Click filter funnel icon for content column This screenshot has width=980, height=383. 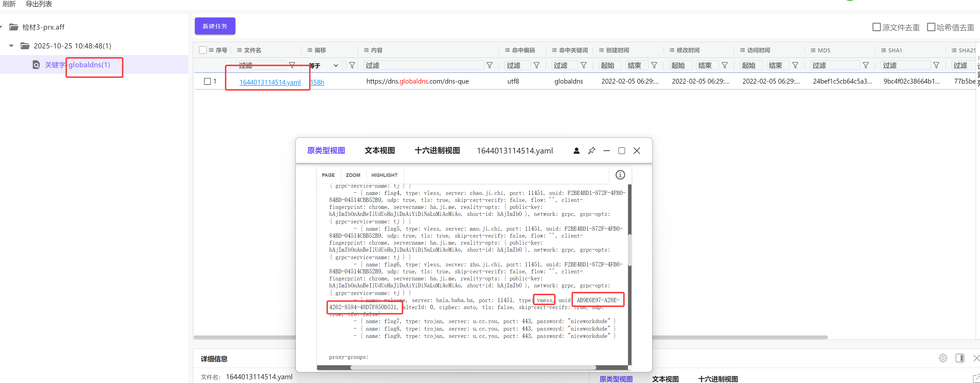coord(490,65)
